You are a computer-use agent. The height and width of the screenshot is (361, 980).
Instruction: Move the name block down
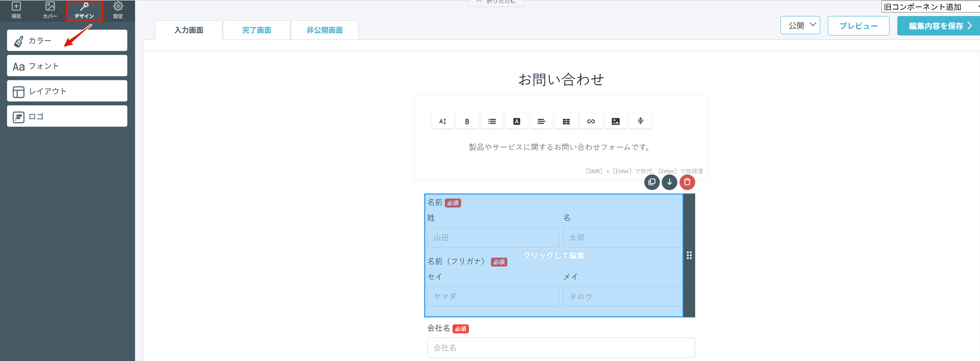[669, 182]
